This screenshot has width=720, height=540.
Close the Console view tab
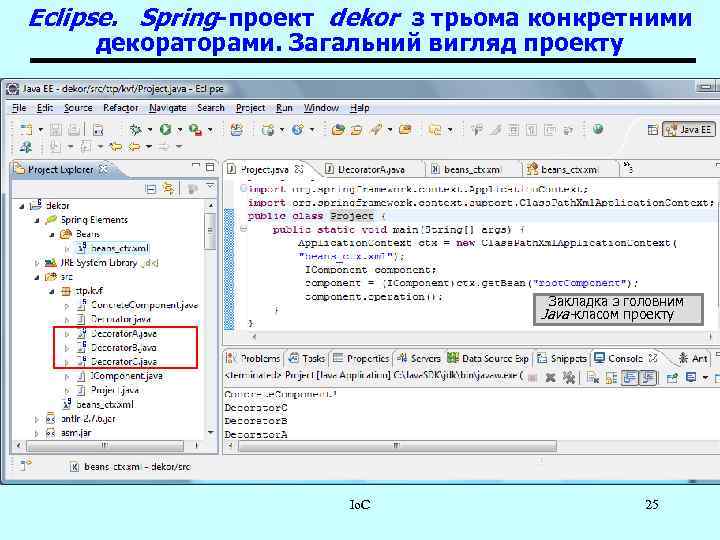[x=653, y=358]
